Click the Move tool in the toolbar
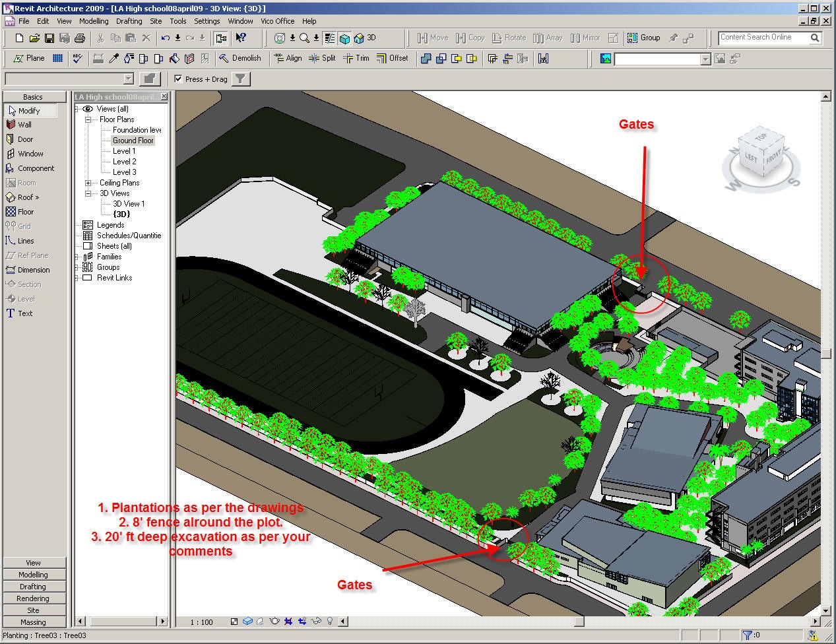836x644 pixels. point(432,38)
